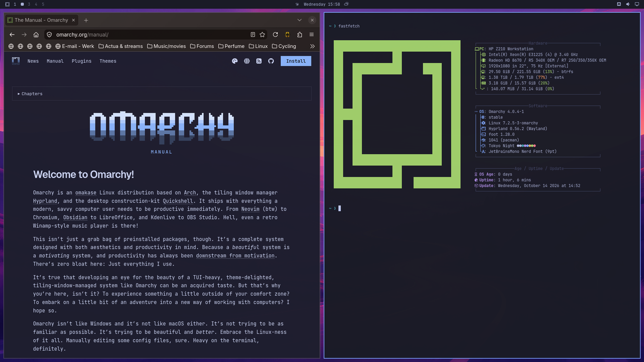Image resolution: width=644 pixels, height=362 pixels.
Task: Open the list-all-tabs chevron
Action: click(299, 20)
